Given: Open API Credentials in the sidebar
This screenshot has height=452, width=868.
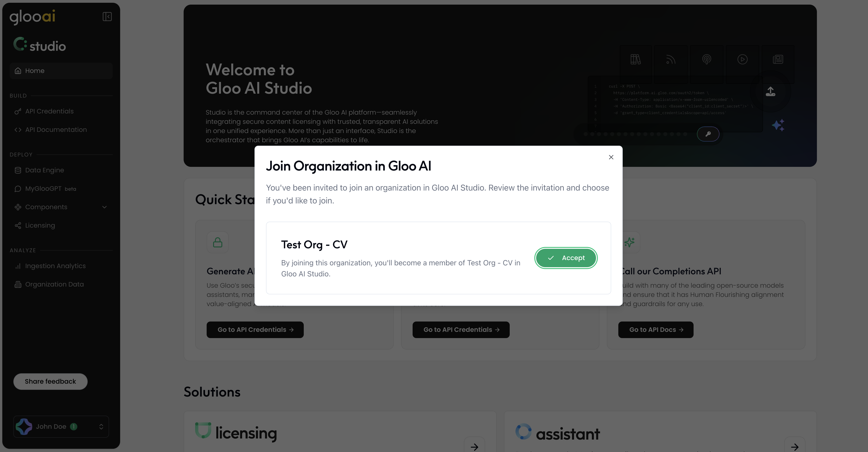Looking at the screenshot, I should pyautogui.click(x=61, y=111).
